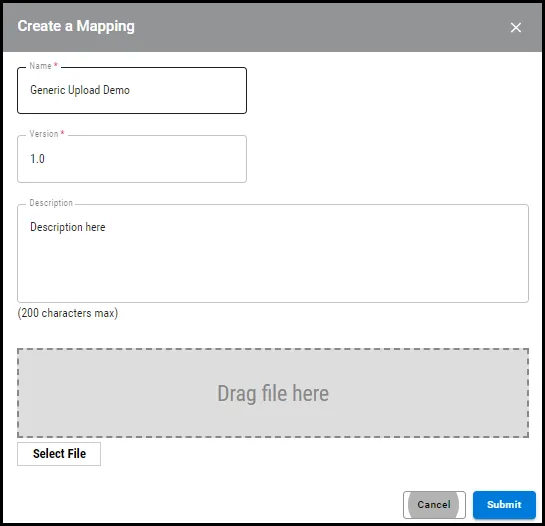Image resolution: width=545 pixels, height=526 pixels.
Task: Click the Name input field
Action: tap(132, 90)
